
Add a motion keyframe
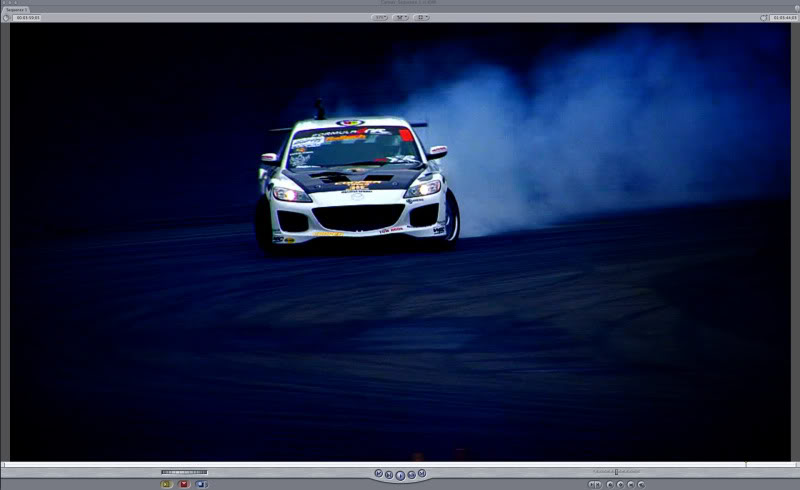click(x=620, y=484)
